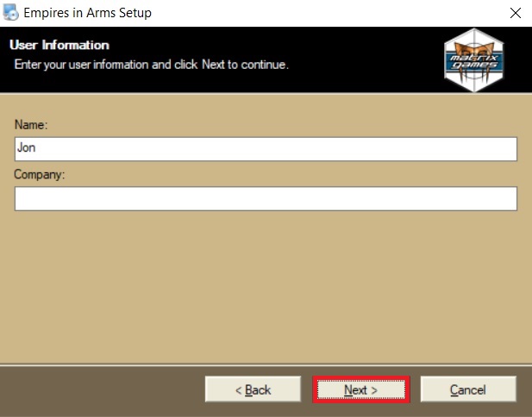Viewport: 532px width, 417px height.
Task: Click the Matrix Games hexagon logo
Action: click(474, 60)
